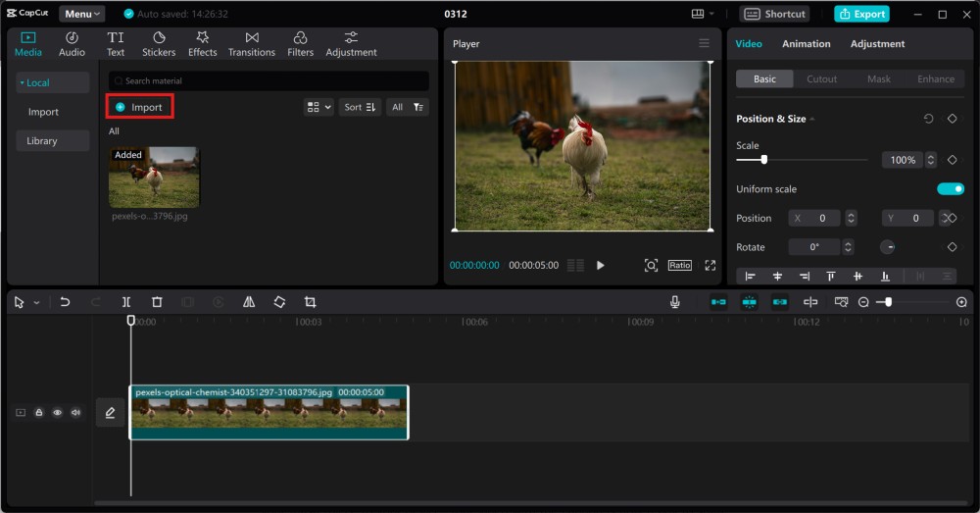Open the Filters panel
Screen dimensions: 980x513
click(x=301, y=44)
